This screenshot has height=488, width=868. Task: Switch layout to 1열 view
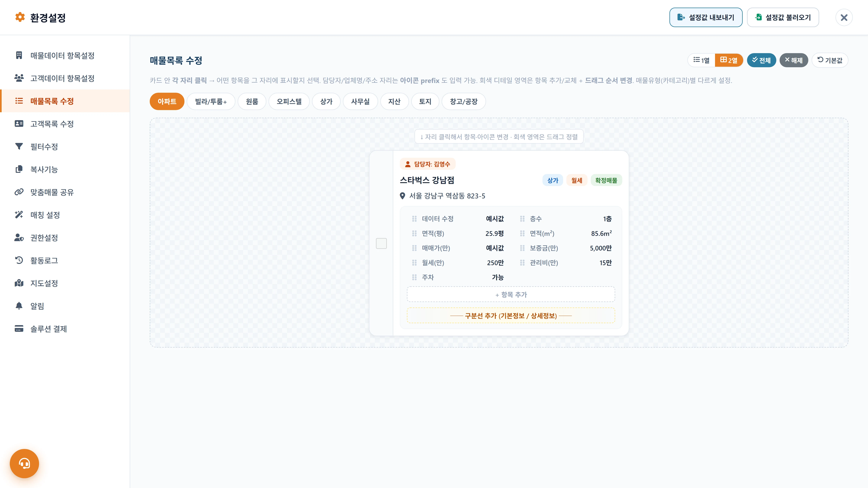tap(701, 60)
